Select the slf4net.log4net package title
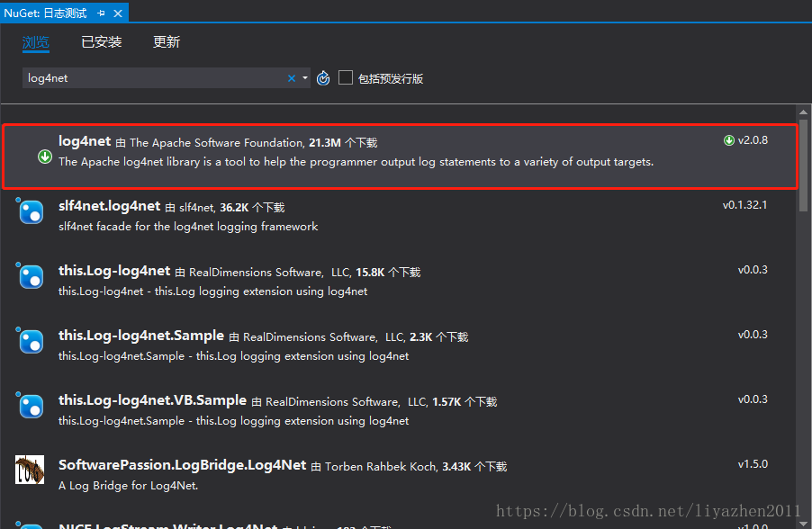 coord(109,206)
